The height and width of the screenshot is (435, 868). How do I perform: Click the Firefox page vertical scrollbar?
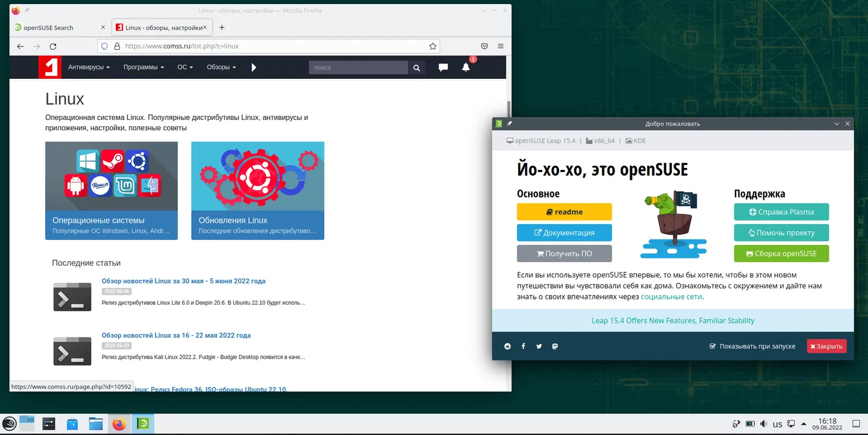point(509,109)
